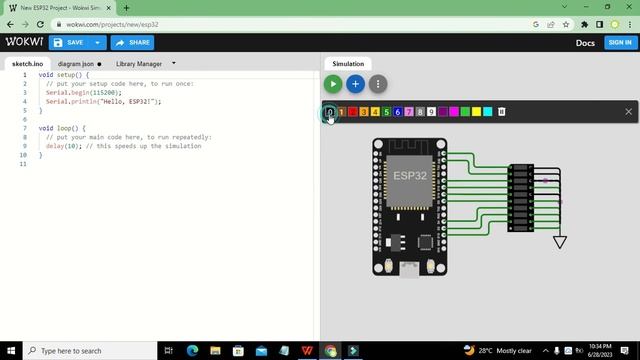This screenshot has height=360, width=640.
Task: Select the ground symbol in the diagram
Action: (x=560, y=242)
